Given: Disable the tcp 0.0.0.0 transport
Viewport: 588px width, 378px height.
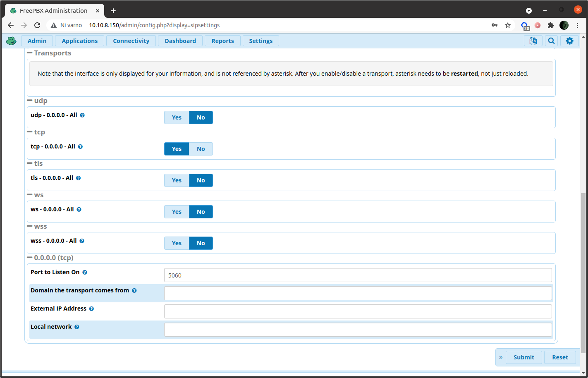Looking at the screenshot, I should click(201, 148).
